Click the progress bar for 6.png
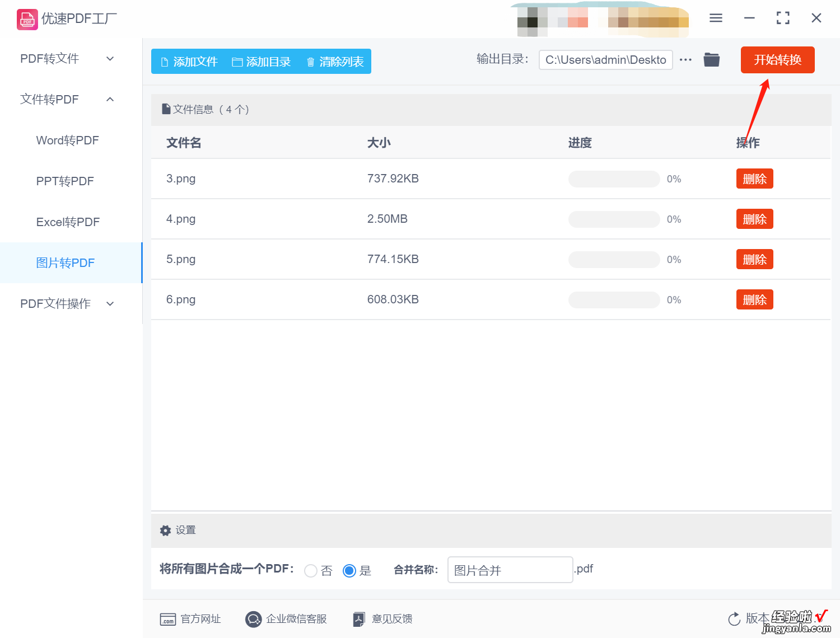This screenshot has height=638, width=840. pos(614,300)
